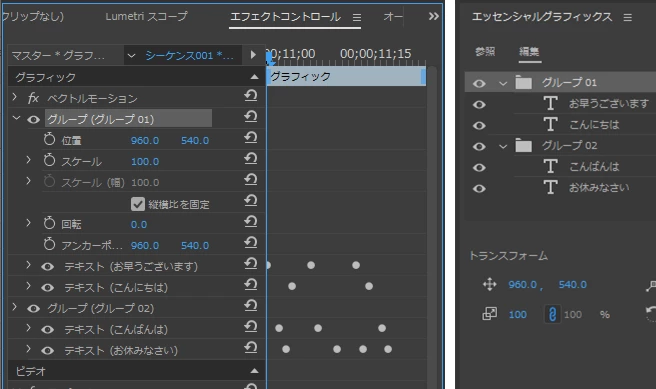Image resolution: width=656 pixels, height=389 pixels.
Task: Toggle スケール animation stopwatch
Action: coord(49,160)
